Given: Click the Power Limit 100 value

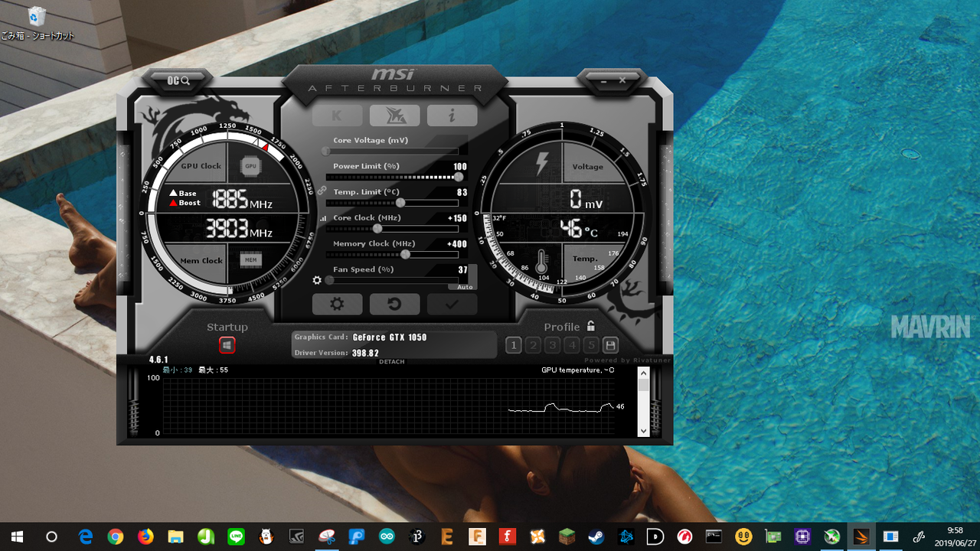Looking at the screenshot, I should pos(460,167).
